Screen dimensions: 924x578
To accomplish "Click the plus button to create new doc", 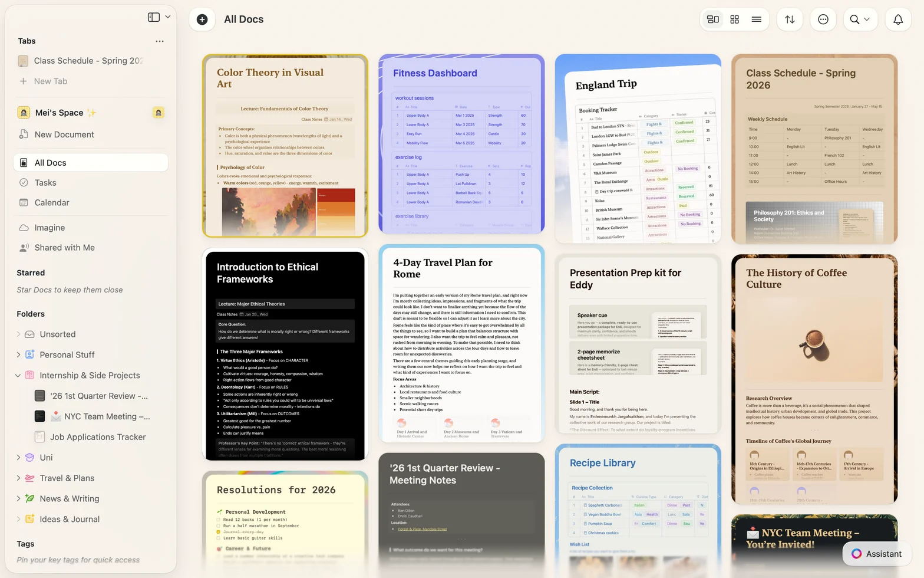I will point(202,19).
